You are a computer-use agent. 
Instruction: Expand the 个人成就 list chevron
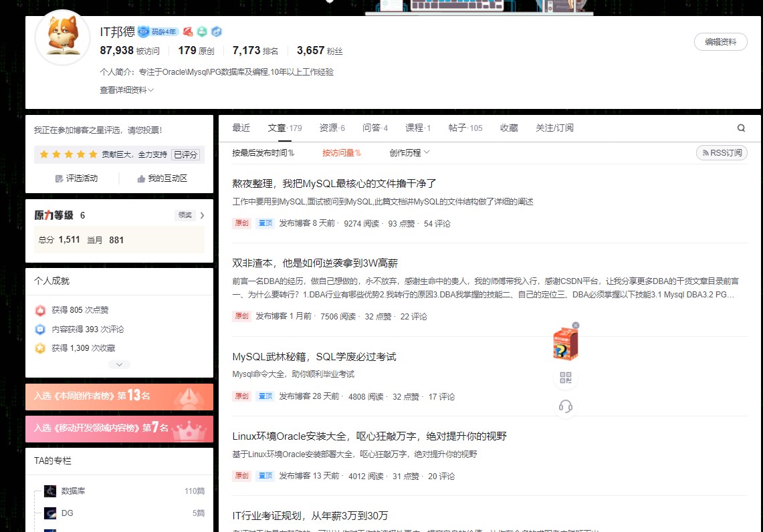119,364
